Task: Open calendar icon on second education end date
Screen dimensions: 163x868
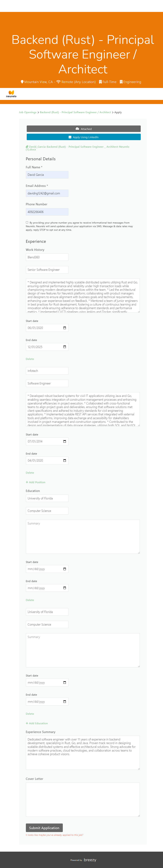Action: coord(64,702)
